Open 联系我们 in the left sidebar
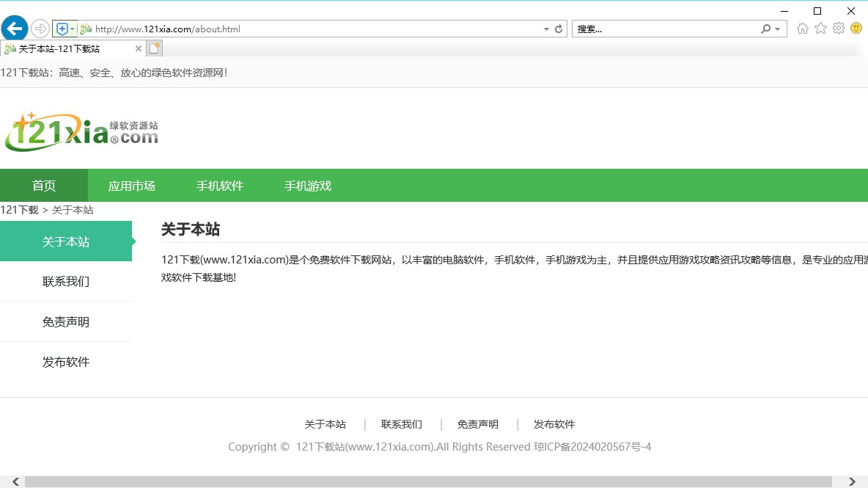This screenshot has height=488, width=868. 66,282
